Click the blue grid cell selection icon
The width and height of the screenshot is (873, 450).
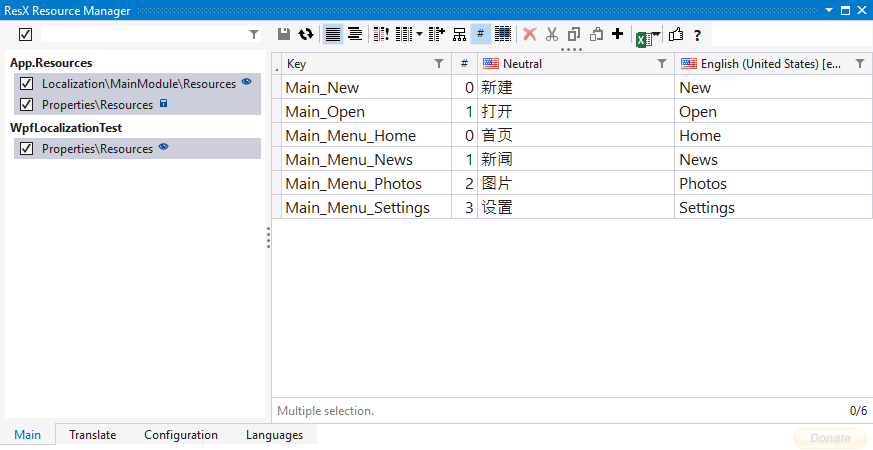(x=503, y=34)
